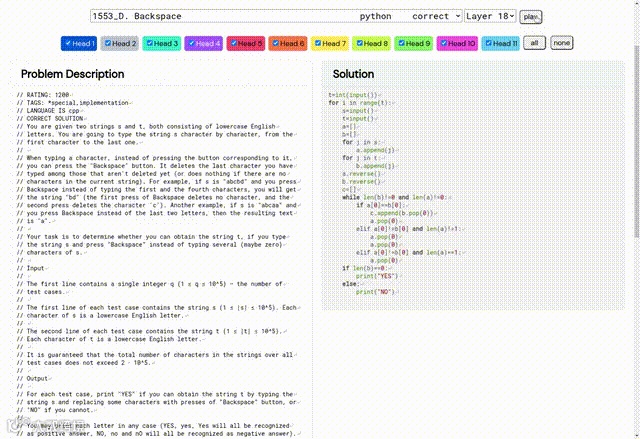The width and height of the screenshot is (640, 439).
Task: Click the 'while len(b)!=0 and len(a)!=0:' line
Action: pos(394,197)
